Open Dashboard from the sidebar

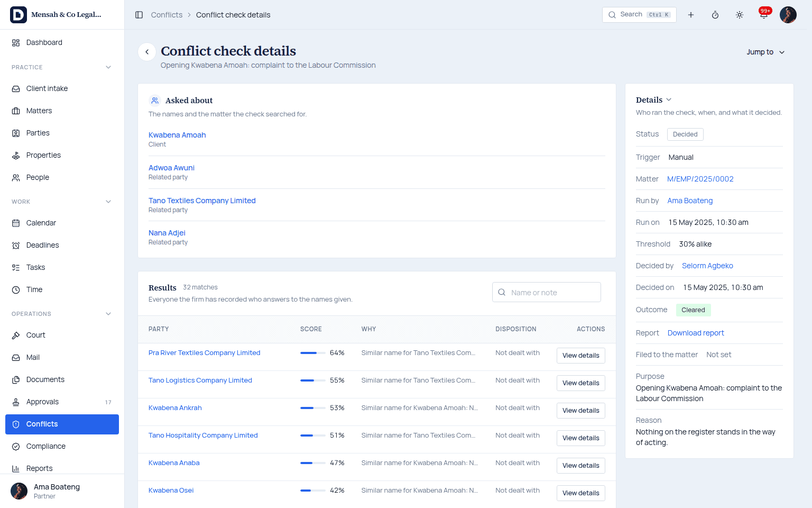tap(62, 42)
